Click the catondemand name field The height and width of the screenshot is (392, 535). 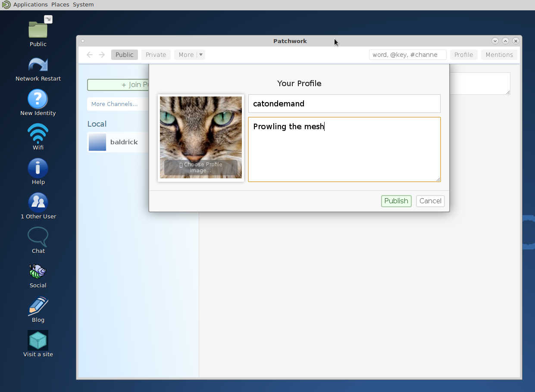pyautogui.click(x=344, y=104)
